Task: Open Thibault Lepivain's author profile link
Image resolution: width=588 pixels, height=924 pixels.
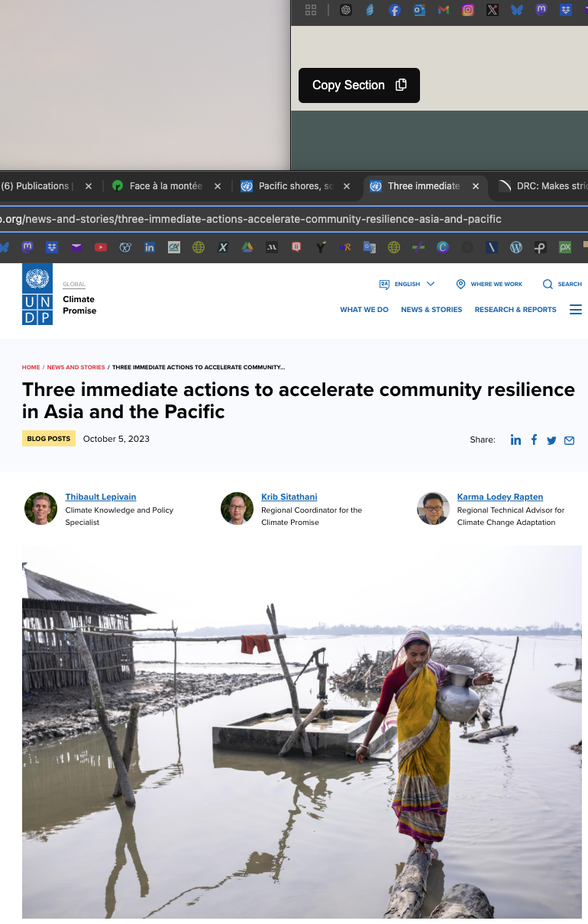Action: 101,497
